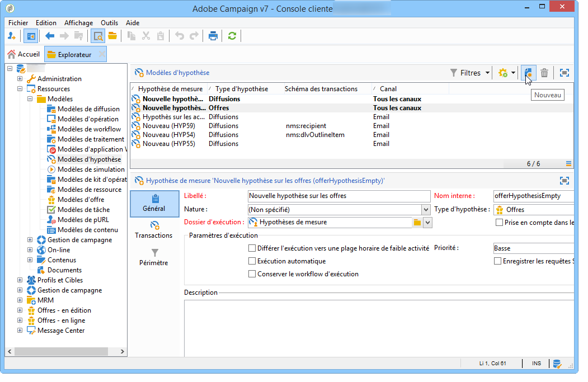Click the forward arrow toolbar icon
The width and height of the screenshot is (588, 382).
(64, 36)
